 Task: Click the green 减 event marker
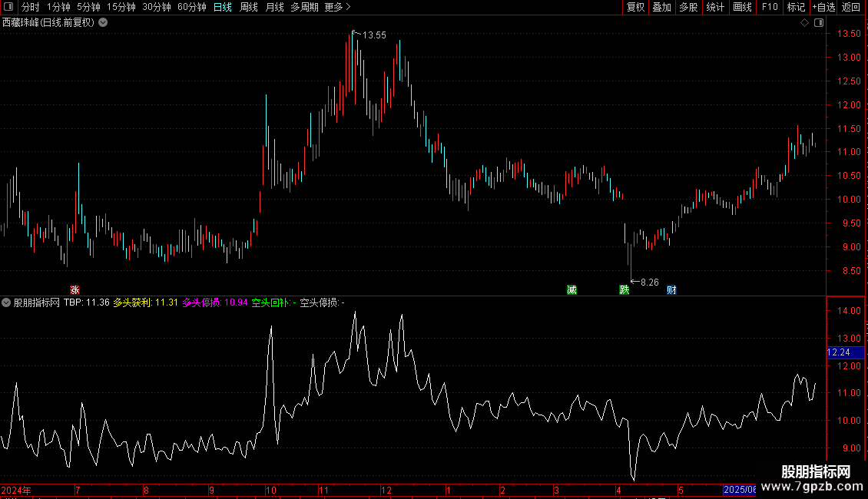click(x=571, y=290)
